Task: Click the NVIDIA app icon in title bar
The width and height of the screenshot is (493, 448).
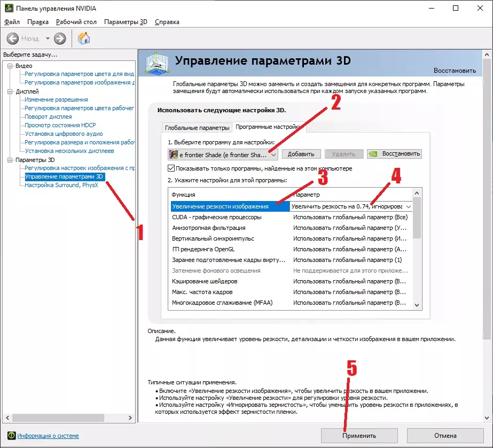Action: [x=9, y=8]
